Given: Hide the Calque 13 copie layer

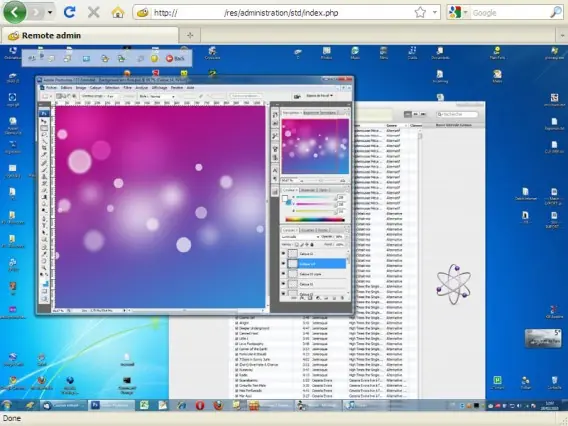Looking at the screenshot, I should [283, 274].
